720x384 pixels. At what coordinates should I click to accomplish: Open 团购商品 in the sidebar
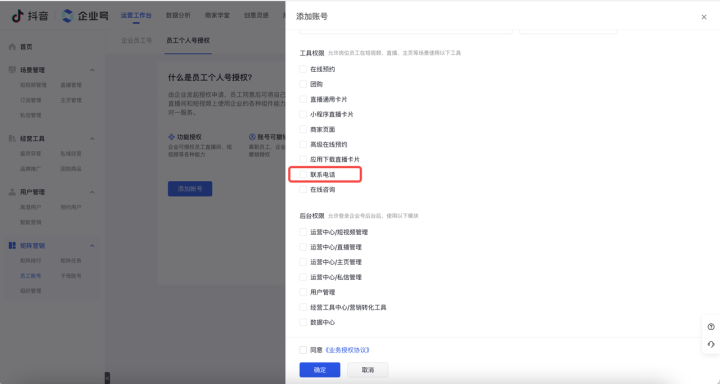tap(71, 169)
